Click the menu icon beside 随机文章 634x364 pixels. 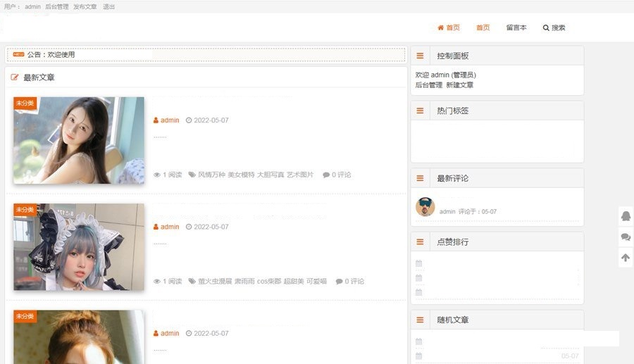(421, 320)
